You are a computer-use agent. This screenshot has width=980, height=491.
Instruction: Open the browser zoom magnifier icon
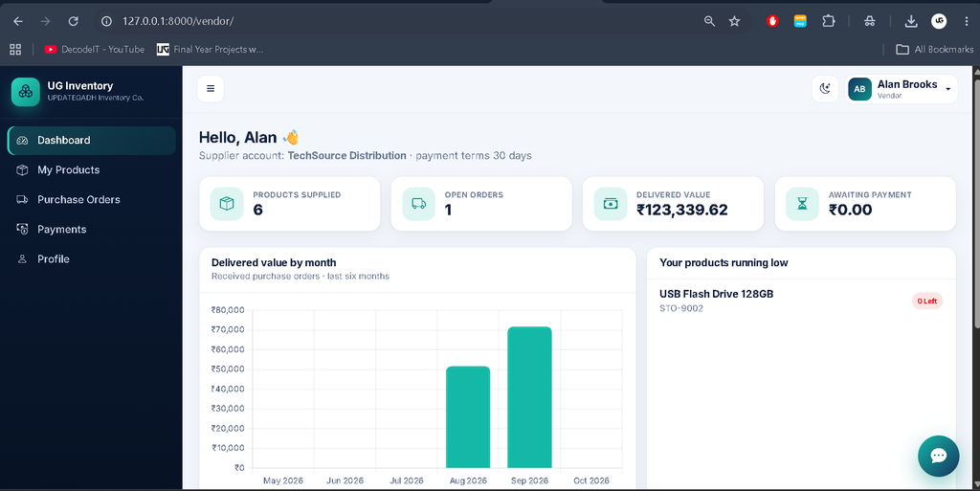tap(709, 21)
